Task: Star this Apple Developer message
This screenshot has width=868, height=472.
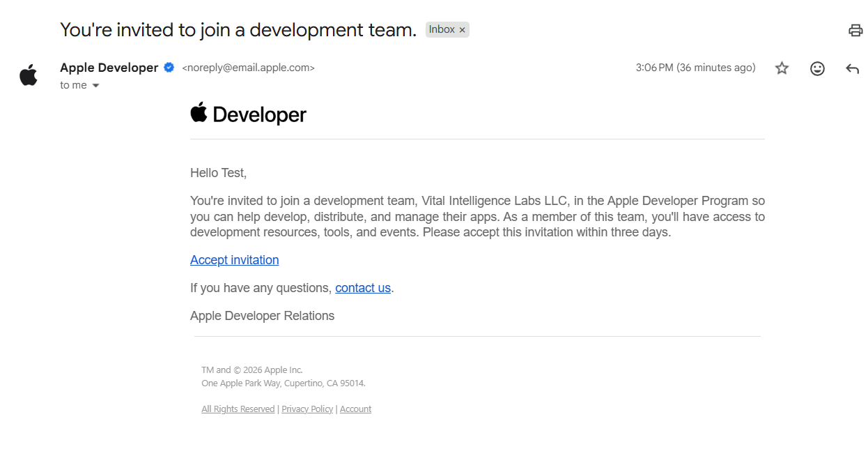Action: [782, 68]
